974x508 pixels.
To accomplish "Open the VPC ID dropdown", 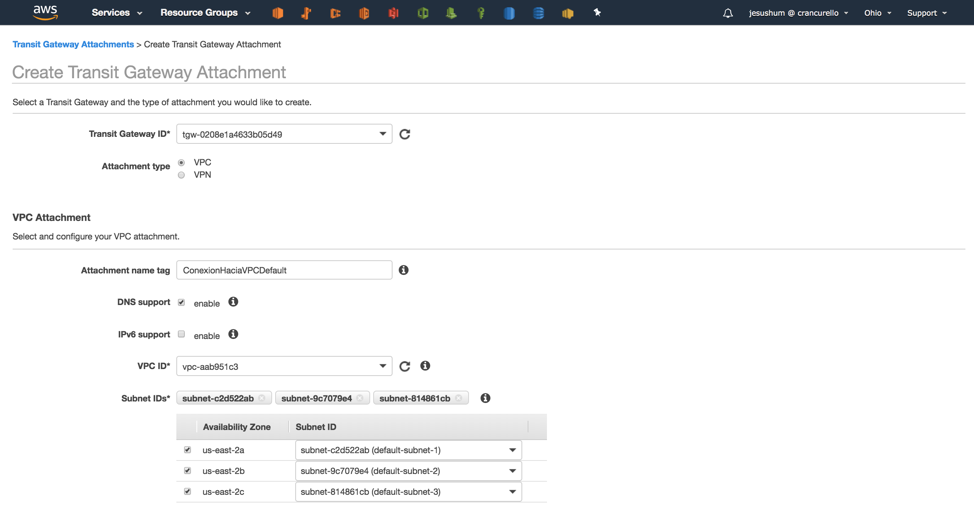I will coord(284,366).
